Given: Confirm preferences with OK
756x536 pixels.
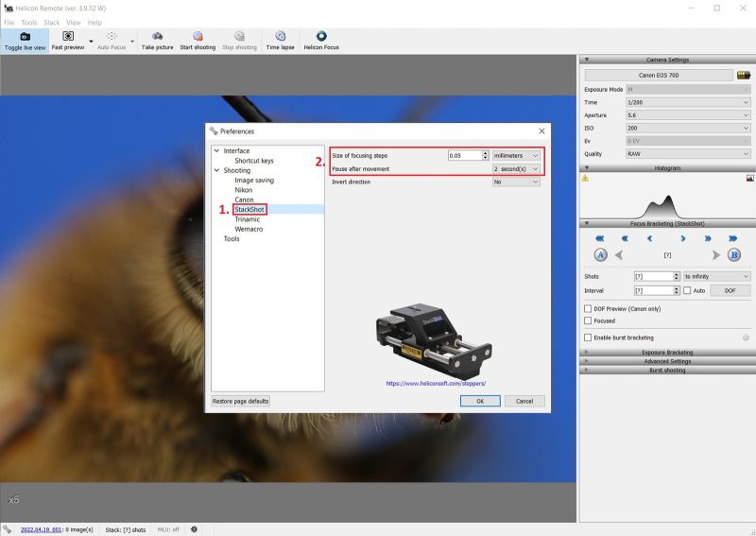Looking at the screenshot, I should pos(480,401).
